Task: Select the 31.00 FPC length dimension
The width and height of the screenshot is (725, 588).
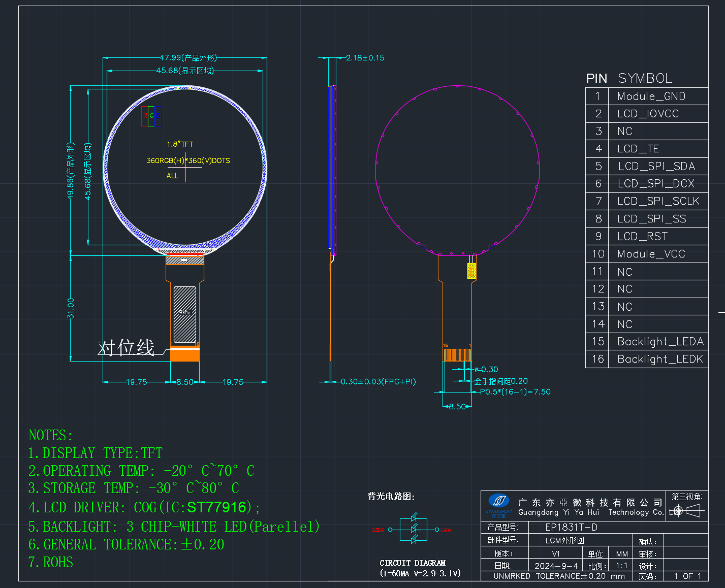Action: (x=71, y=308)
